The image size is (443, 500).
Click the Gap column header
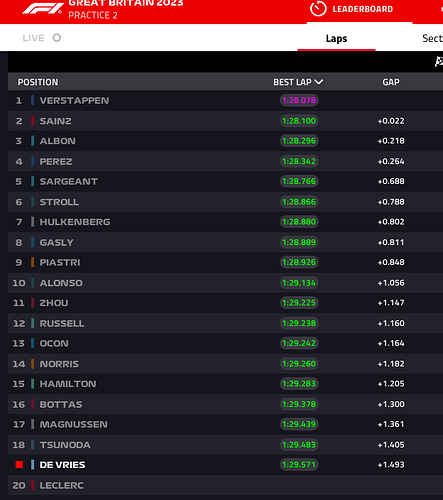click(x=391, y=82)
